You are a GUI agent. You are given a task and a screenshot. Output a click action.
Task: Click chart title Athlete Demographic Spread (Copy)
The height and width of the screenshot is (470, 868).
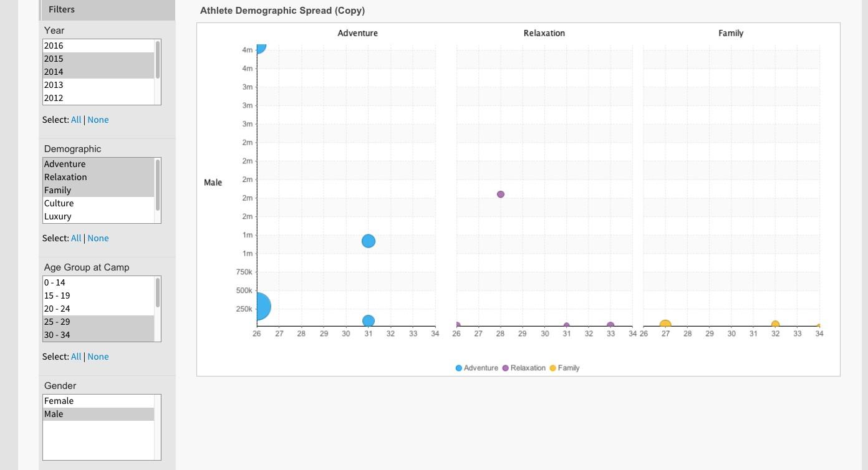(282, 11)
